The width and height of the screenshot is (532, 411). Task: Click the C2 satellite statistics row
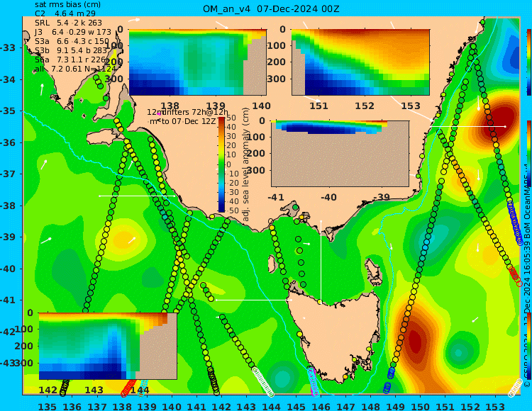(65, 13)
